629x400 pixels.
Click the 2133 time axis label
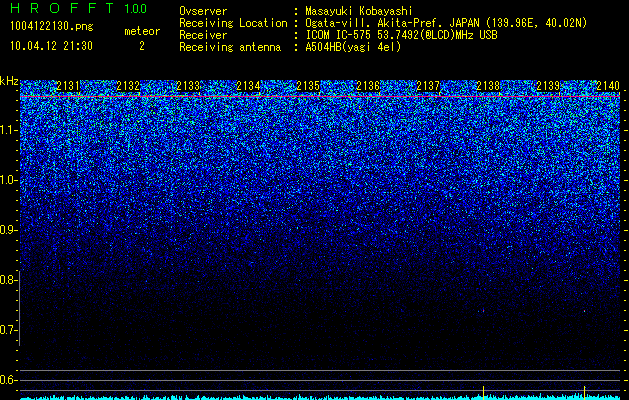coord(188,86)
